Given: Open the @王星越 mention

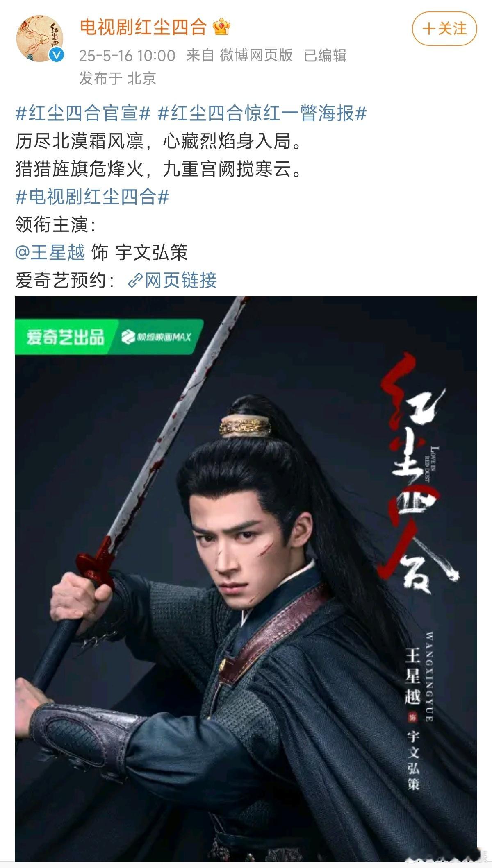Looking at the screenshot, I should [x=50, y=252].
